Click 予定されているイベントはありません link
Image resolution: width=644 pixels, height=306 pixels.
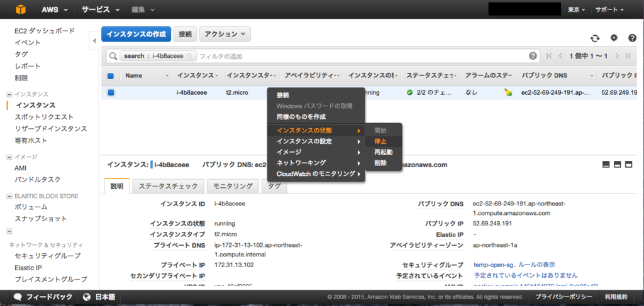tap(526, 275)
